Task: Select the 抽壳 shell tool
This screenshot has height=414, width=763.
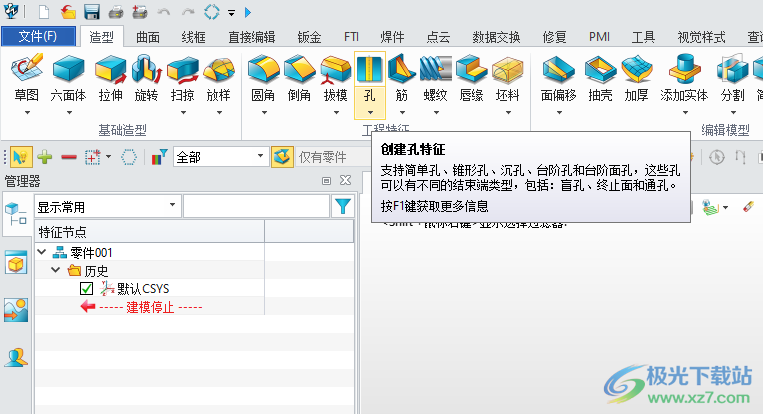Action: tap(600, 78)
